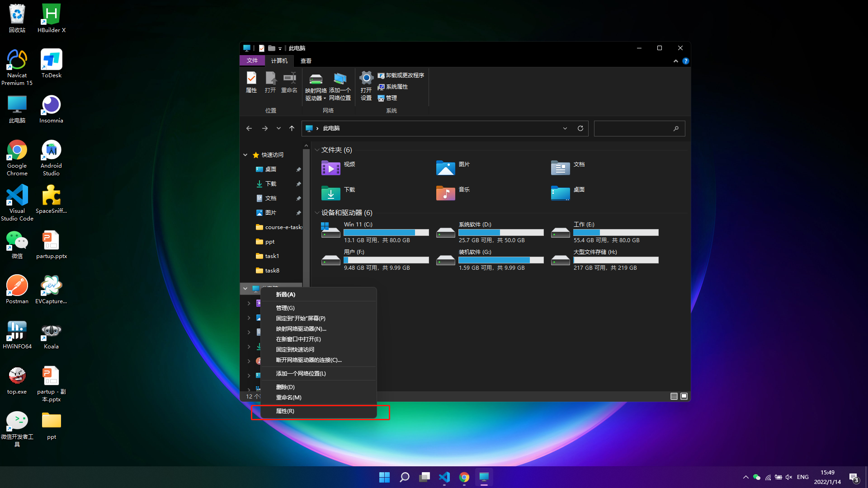Collapse the 设备和驱动器 (6) group
Image resolution: width=868 pixels, height=488 pixels.
[x=317, y=213]
